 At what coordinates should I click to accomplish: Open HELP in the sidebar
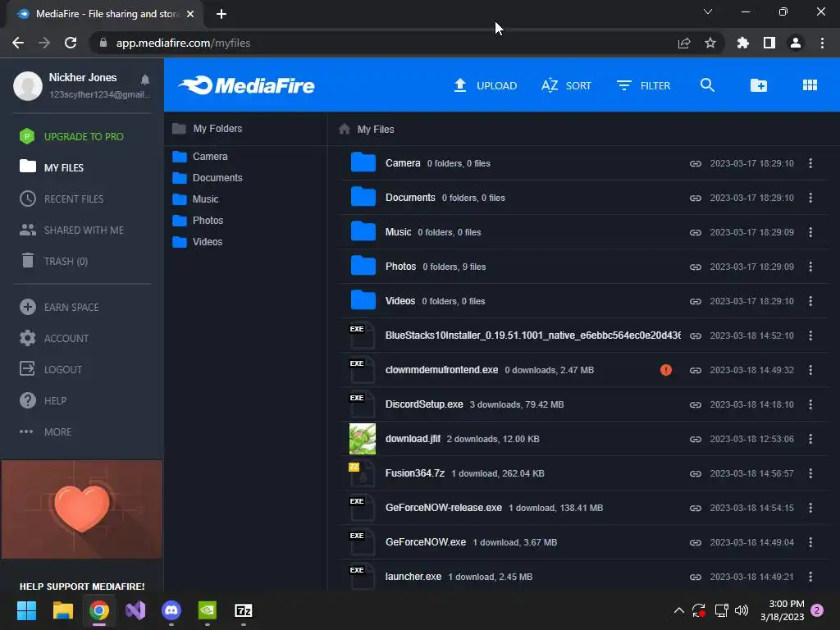(x=43, y=400)
